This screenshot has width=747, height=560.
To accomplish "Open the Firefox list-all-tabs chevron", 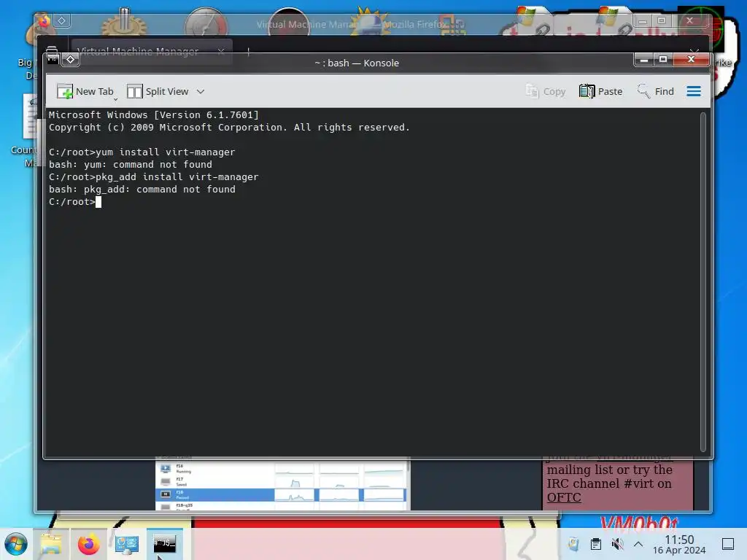I will point(694,50).
